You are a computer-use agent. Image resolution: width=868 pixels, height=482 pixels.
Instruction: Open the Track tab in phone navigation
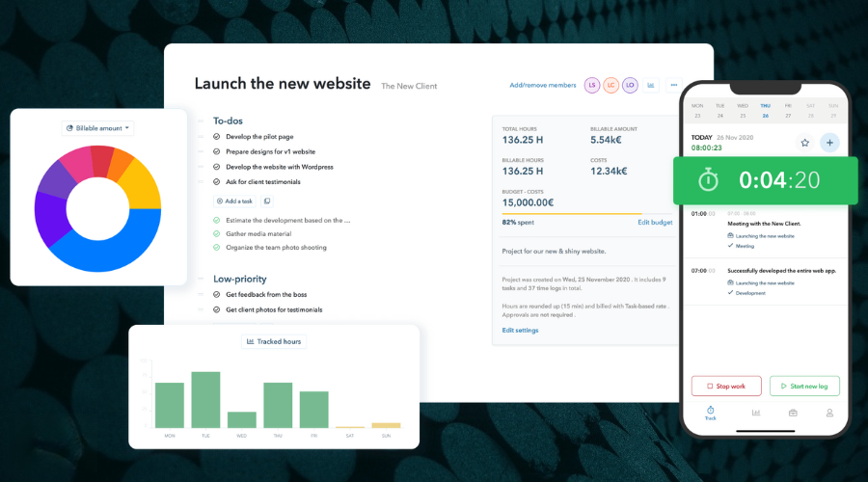(x=710, y=413)
